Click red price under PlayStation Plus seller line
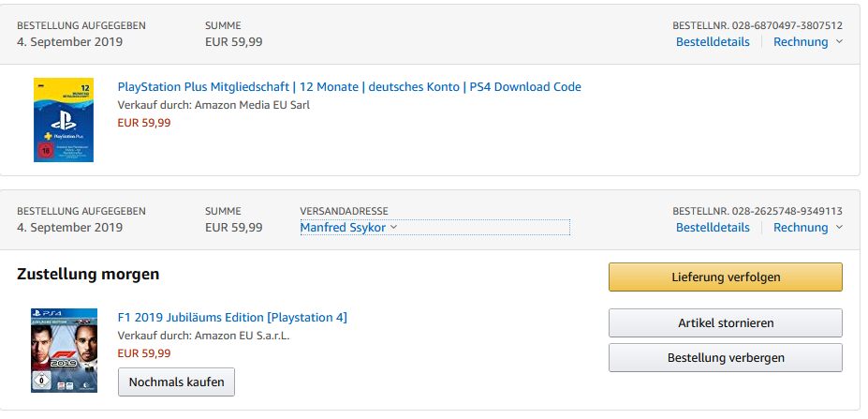The height and width of the screenshot is (419, 868). click(x=144, y=123)
